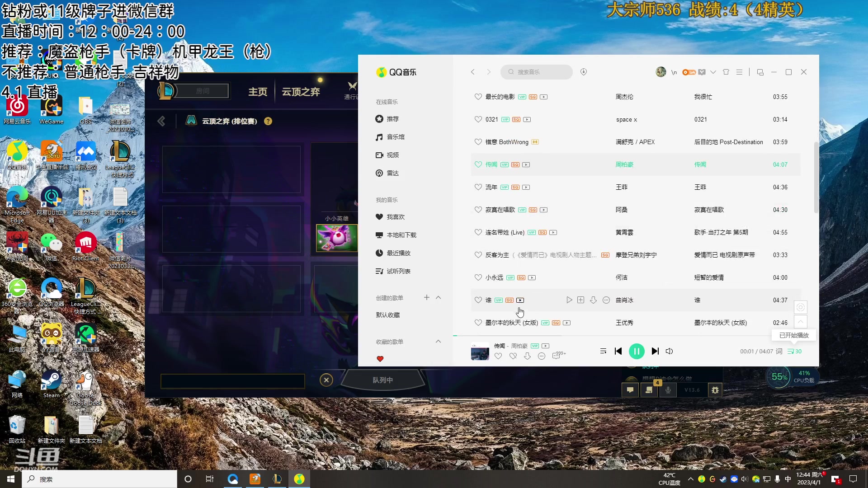Add song 谁 to a playlist
Screen dimensions: 868x488
581,300
